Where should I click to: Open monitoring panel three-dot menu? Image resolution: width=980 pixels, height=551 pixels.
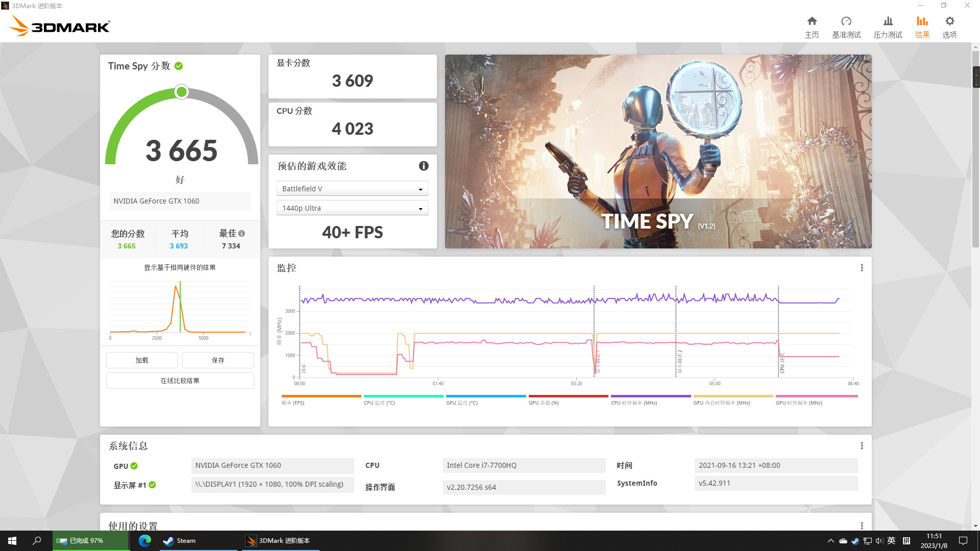pyautogui.click(x=862, y=268)
